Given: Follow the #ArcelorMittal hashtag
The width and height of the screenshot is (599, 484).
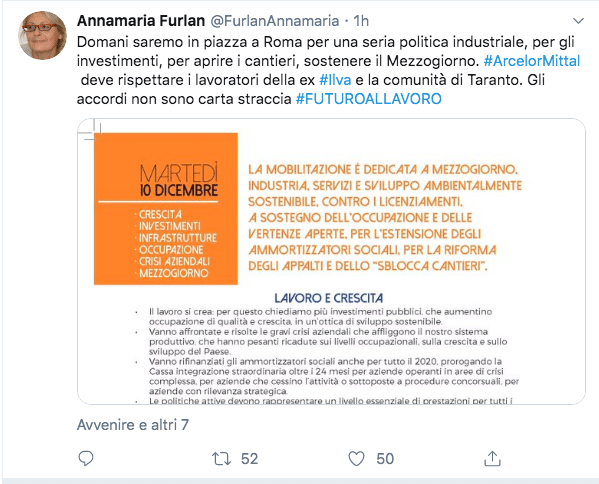Looking at the screenshot, I should [x=532, y=61].
